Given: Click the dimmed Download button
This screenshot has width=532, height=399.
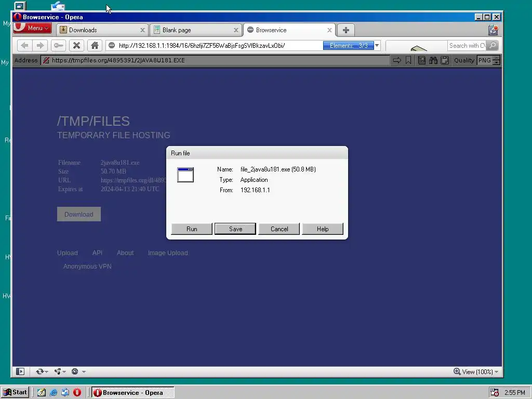Looking at the screenshot, I should (79, 214).
